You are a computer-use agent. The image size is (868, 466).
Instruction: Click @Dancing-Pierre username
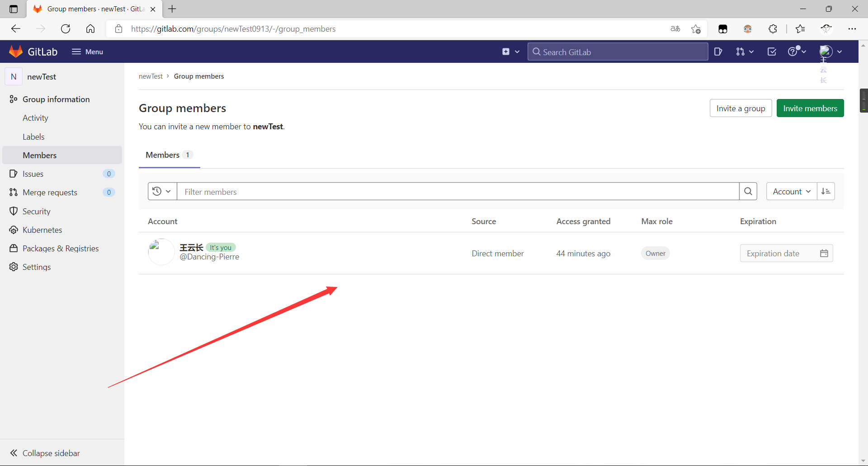pyautogui.click(x=209, y=257)
